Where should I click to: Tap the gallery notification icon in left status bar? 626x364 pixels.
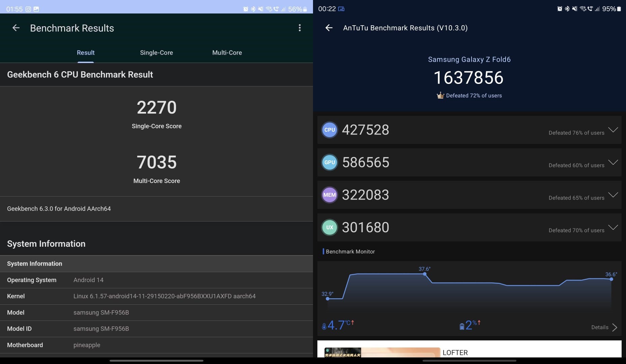36,9
